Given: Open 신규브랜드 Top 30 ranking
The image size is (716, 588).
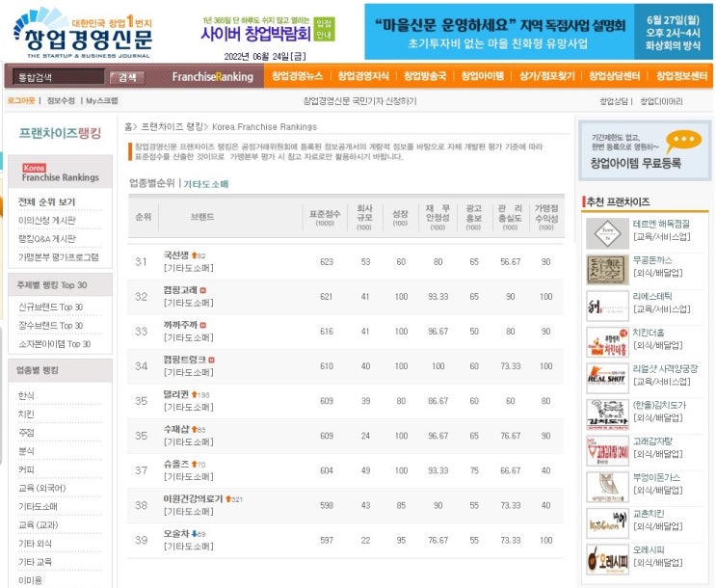Looking at the screenshot, I should click(50, 307).
